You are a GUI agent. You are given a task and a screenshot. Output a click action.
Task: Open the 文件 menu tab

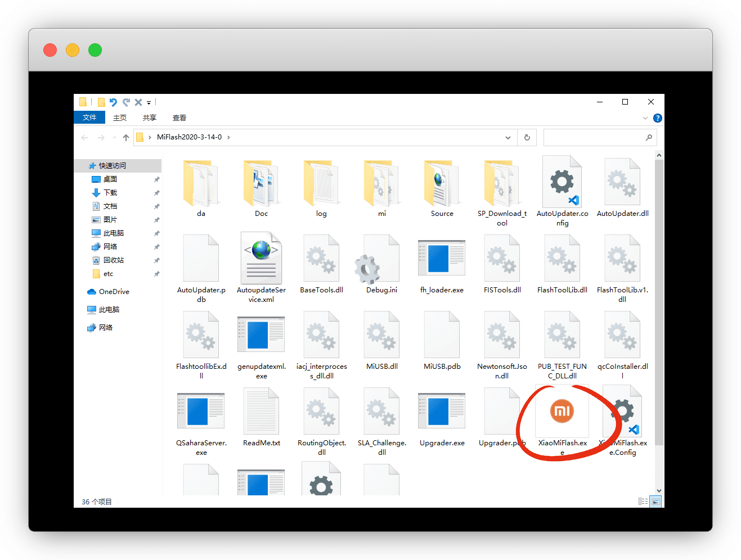(x=89, y=118)
